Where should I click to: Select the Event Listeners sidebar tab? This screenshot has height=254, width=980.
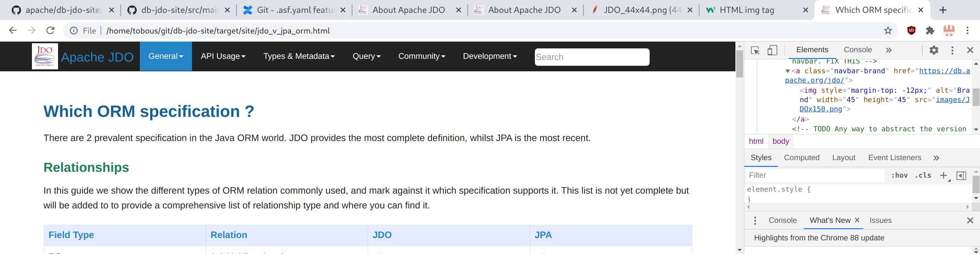tap(895, 158)
